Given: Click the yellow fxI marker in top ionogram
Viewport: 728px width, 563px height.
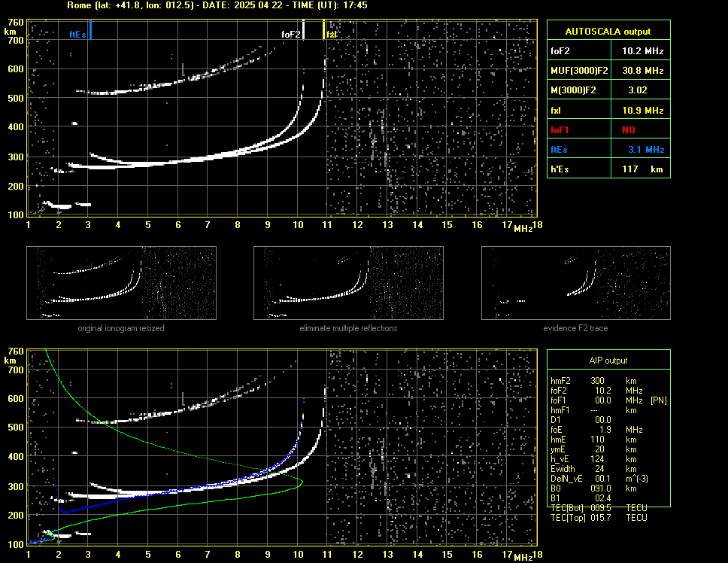Looking at the screenshot, I should [x=324, y=29].
